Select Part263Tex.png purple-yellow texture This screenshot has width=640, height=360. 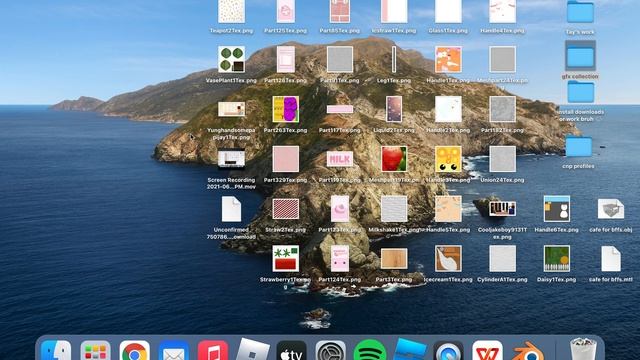pyautogui.click(x=286, y=109)
